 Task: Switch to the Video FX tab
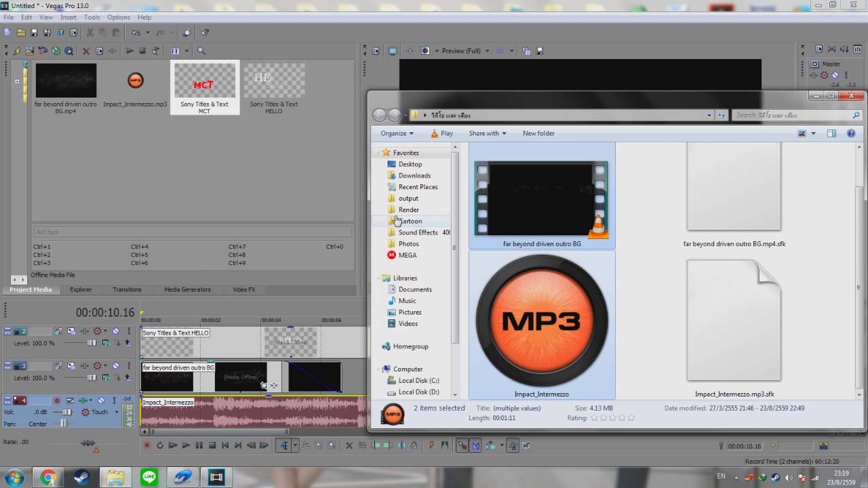pos(244,289)
